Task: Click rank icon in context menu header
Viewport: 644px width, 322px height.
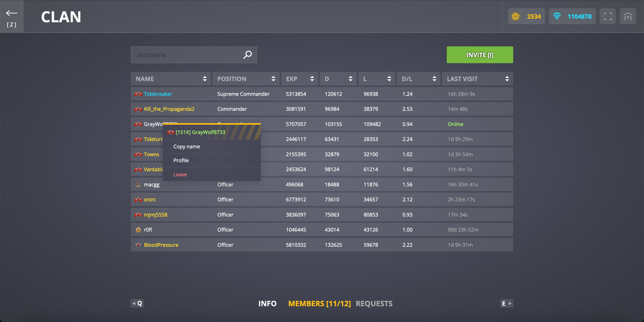Action: point(171,132)
